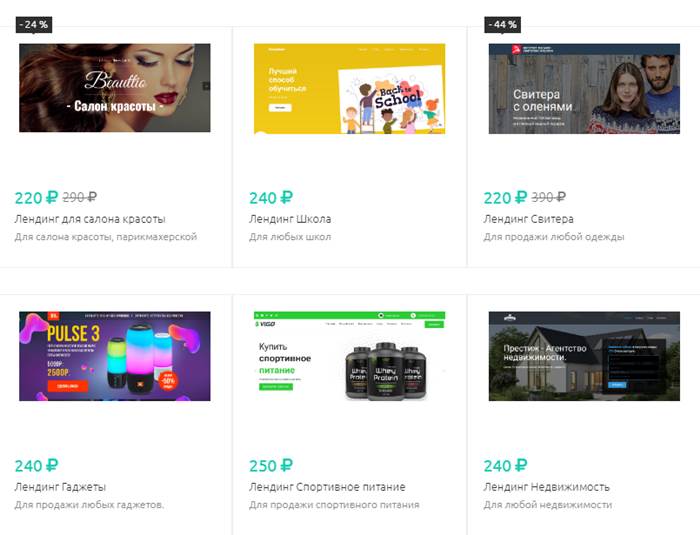The image size is (700, 535).
Task: Open the Pulse 3 gadgets template thumbnail
Action: pyautogui.click(x=115, y=356)
